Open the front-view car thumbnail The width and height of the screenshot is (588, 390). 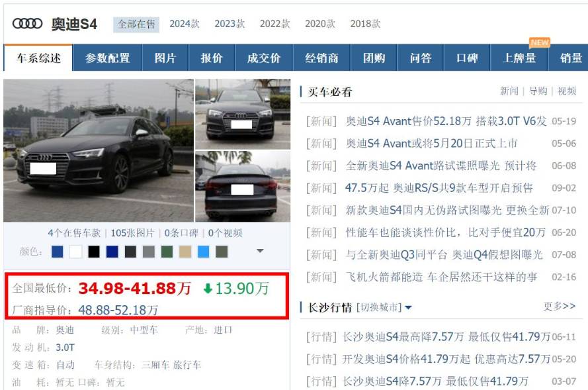click(243, 114)
